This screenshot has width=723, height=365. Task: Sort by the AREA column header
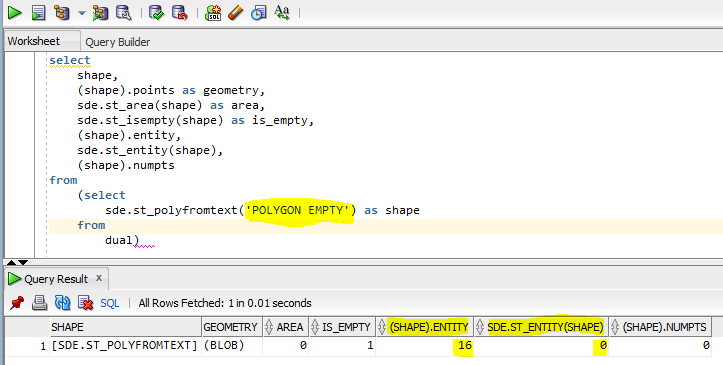(285, 327)
